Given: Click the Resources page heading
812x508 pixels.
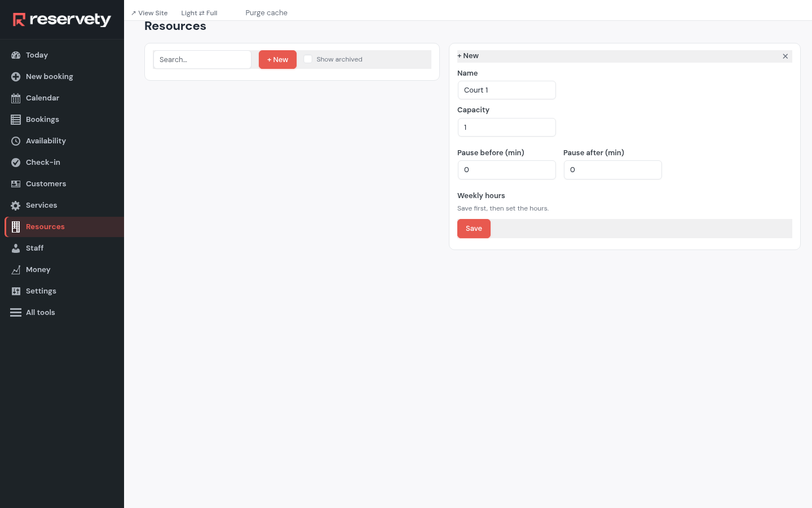Looking at the screenshot, I should pos(175,26).
